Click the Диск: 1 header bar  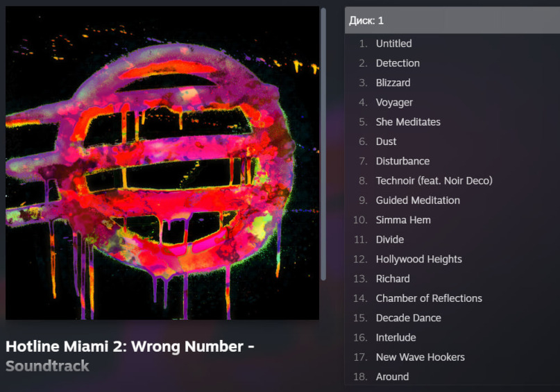coord(452,20)
